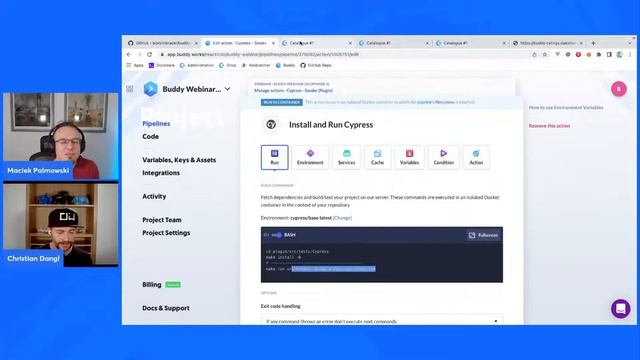Open Project Settings page
Image resolution: width=640 pixels, height=360 pixels.
pyautogui.click(x=166, y=233)
